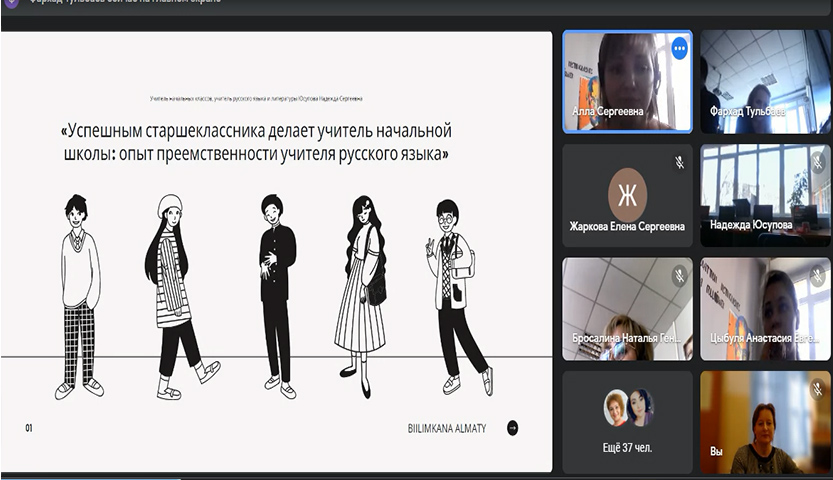Click muted mic icon on Цыбуля Анастасия tile
This screenshot has height=480, width=833.
click(817, 274)
